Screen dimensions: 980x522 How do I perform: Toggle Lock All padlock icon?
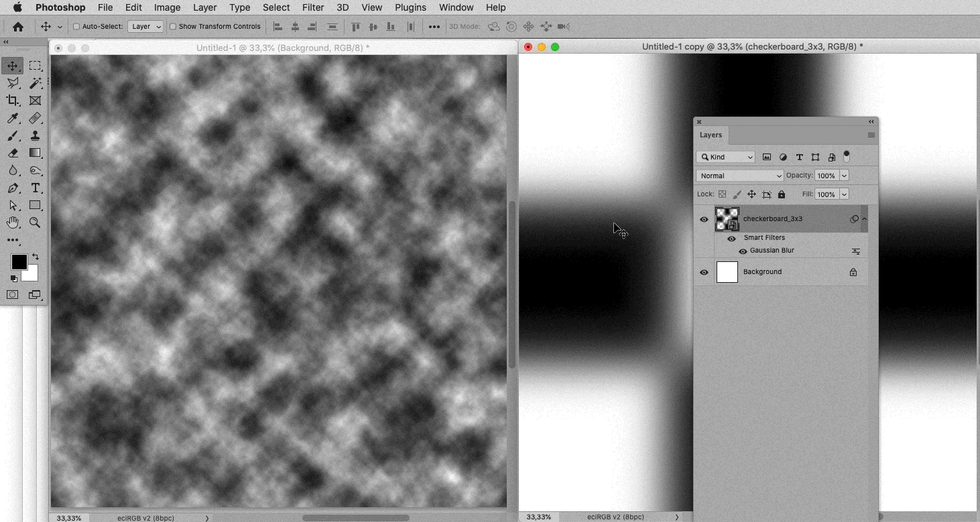(781, 194)
